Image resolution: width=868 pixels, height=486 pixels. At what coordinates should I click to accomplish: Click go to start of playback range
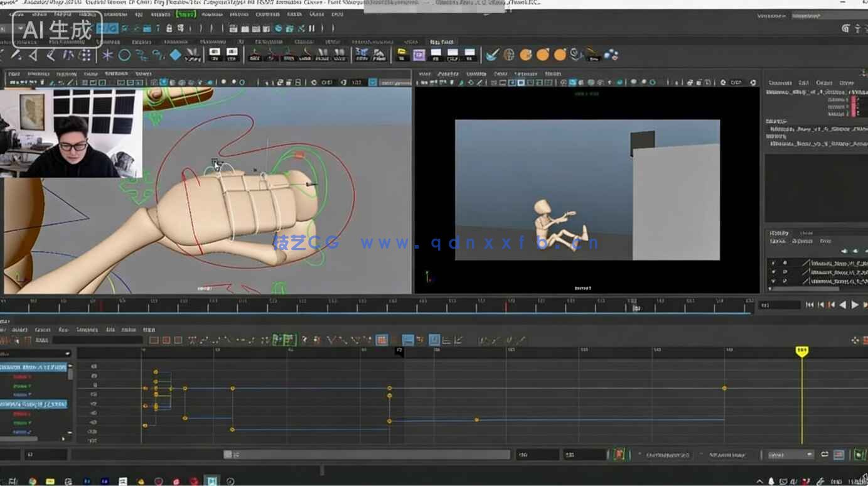[x=810, y=305]
